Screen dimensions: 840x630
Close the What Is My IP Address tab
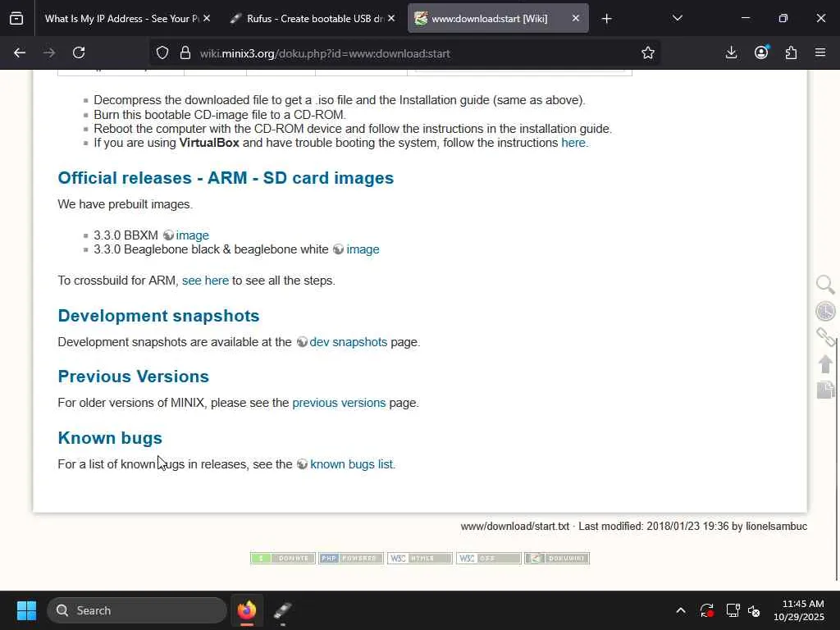(207, 19)
